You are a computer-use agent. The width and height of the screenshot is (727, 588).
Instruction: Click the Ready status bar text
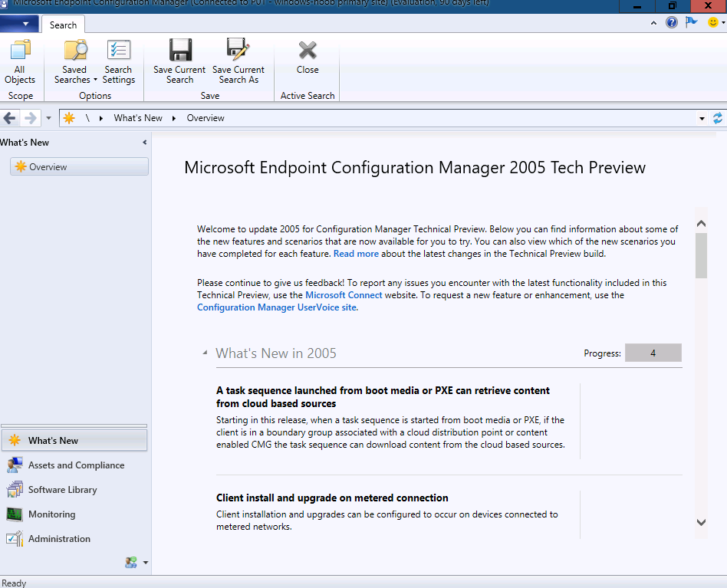(14, 583)
